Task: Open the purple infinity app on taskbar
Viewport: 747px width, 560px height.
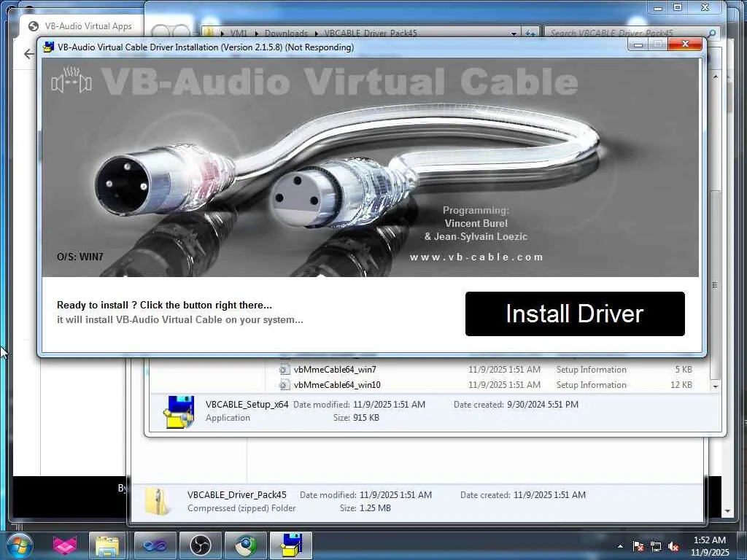Action: coord(155,545)
